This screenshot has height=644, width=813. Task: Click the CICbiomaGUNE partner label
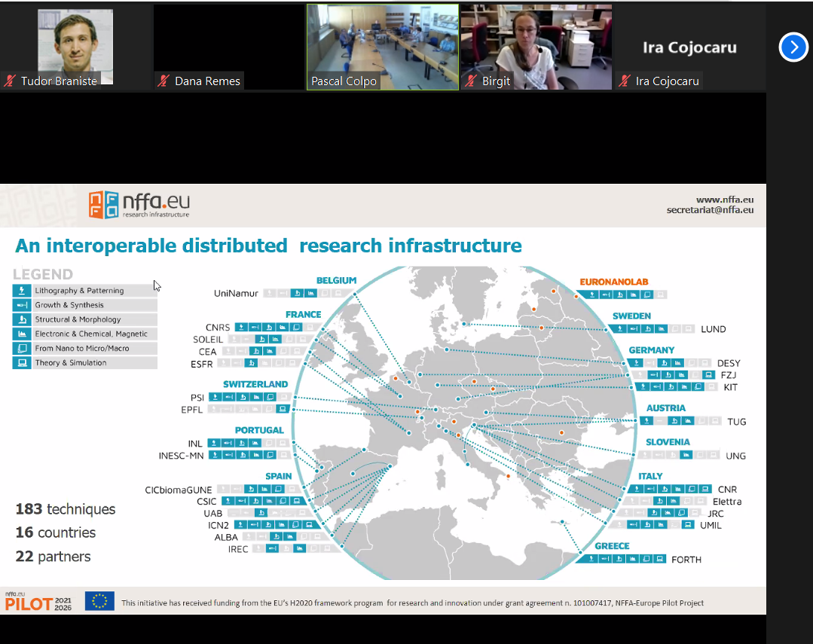pyautogui.click(x=179, y=490)
